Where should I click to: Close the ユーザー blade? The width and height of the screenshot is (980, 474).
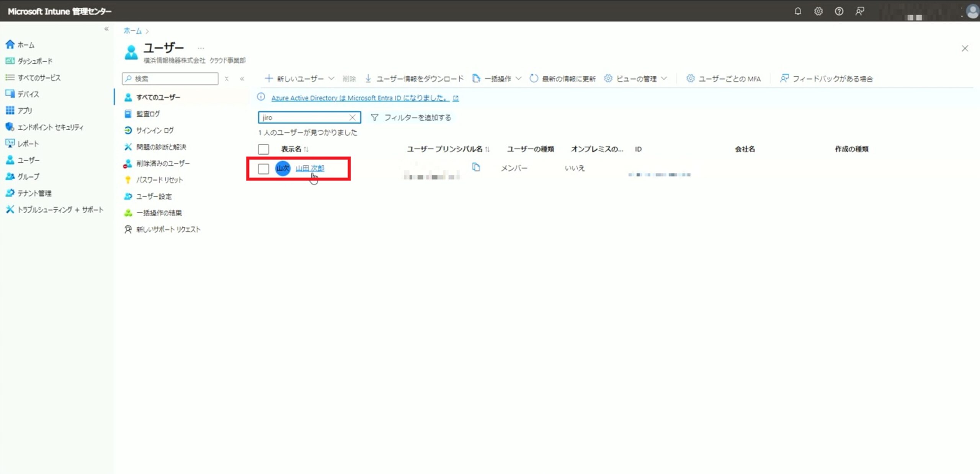tap(965, 48)
